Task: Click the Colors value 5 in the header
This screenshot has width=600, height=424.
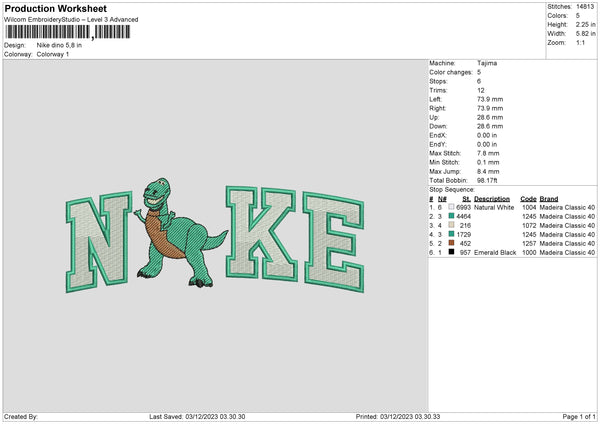Action: (578, 16)
